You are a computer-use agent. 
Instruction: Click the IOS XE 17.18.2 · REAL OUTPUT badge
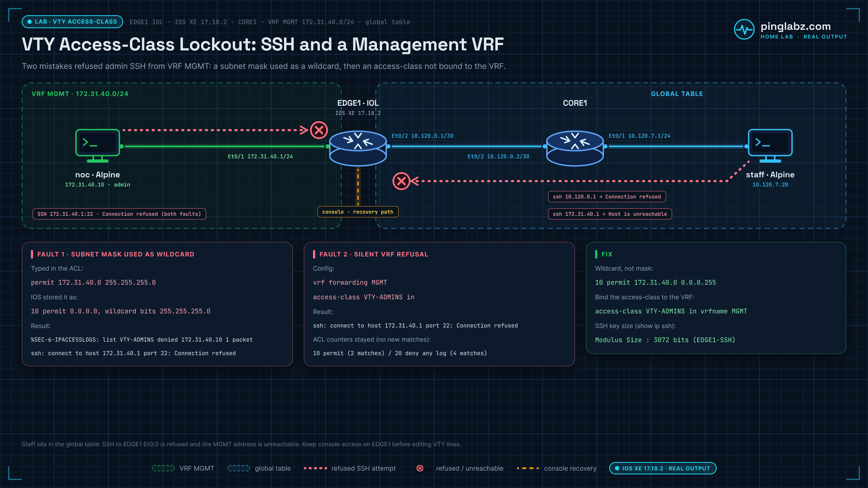coord(663,468)
